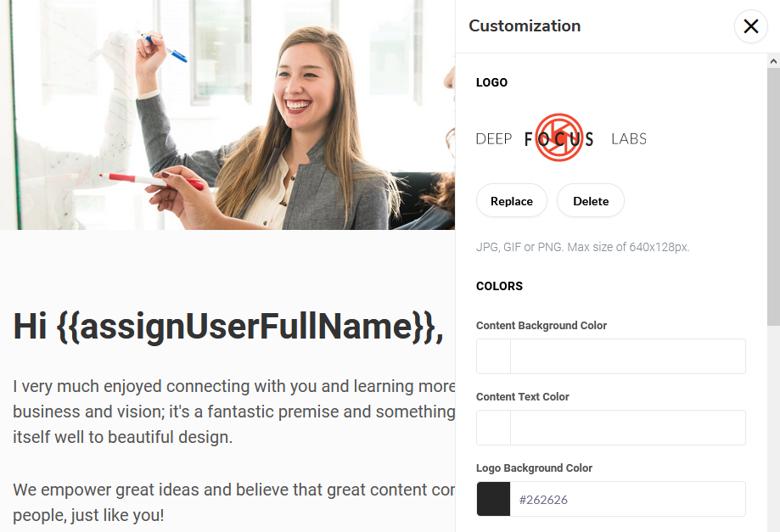The width and height of the screenshot is (780, 532).
Task: Click the panel's vertical scrollbar thumb
Action: (773, 197)
